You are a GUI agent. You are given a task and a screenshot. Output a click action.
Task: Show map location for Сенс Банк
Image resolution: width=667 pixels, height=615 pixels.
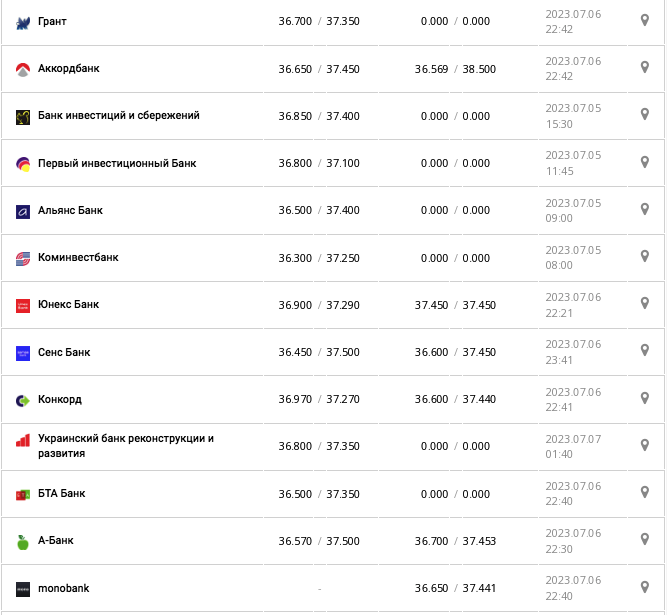[x=645, y=351]
